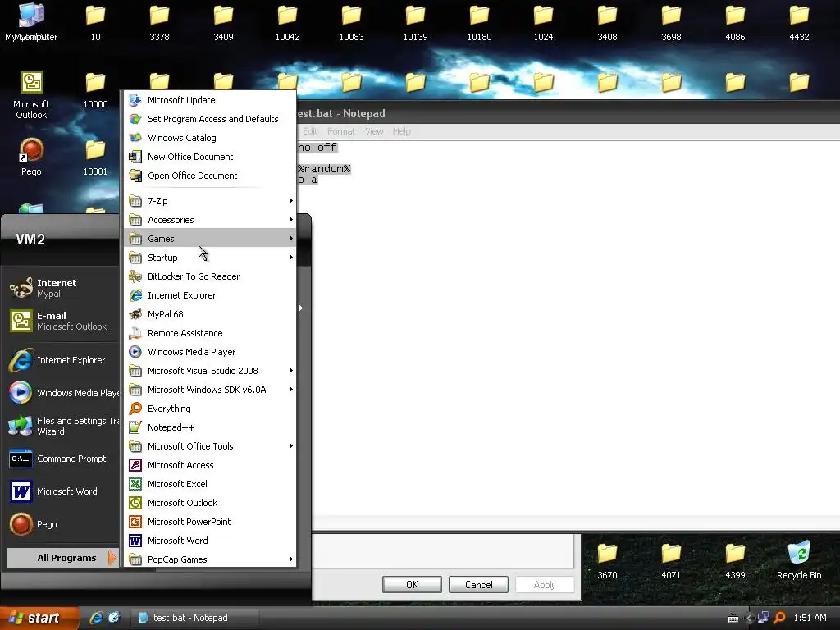Select desktop folder named 3378
The width and height of the screenshot is (840, 630).
click(x=159, y=22)
